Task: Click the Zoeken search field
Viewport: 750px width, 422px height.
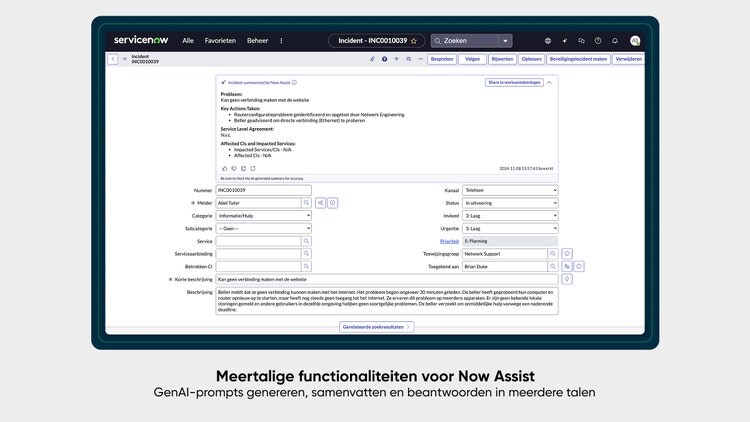Action: coord(464,41)
